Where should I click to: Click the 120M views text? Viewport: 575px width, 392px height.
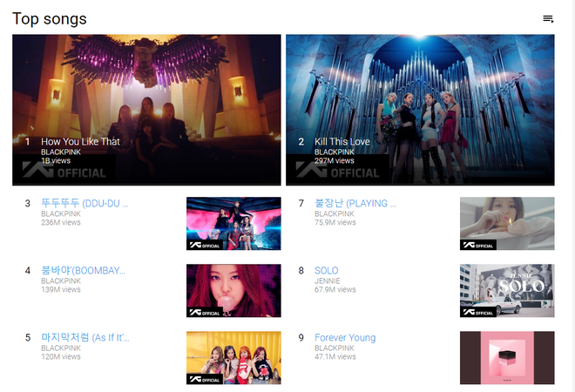[60, 356]
